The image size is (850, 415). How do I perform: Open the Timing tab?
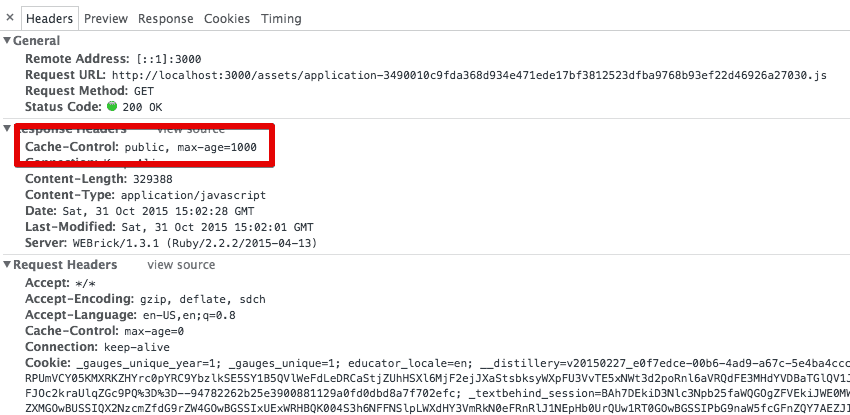point(281,19)
